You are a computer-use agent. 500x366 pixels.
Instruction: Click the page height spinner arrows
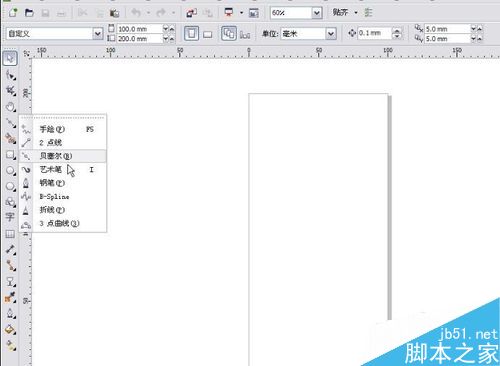[x=168, y=39]
